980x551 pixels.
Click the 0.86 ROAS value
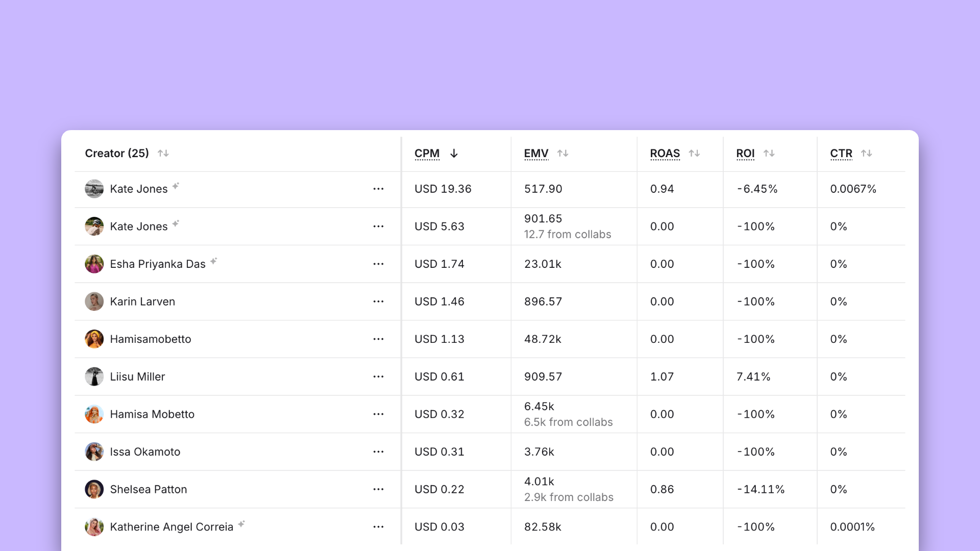pos(662,489)
